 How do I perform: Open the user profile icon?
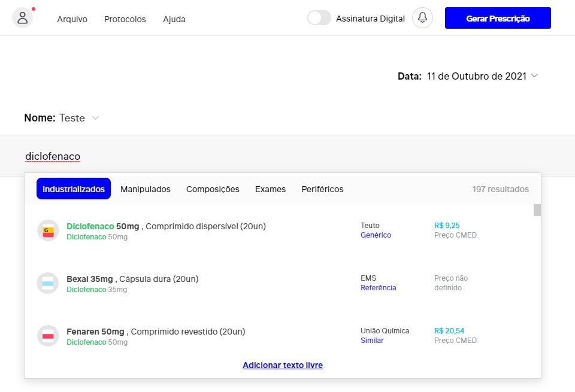(x=23, y=18)
